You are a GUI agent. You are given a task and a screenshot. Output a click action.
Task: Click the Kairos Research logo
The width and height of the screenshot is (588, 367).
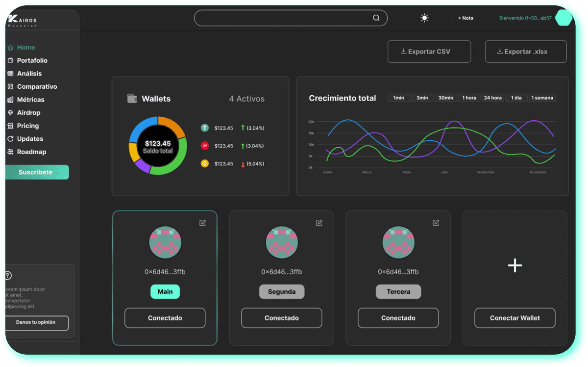pos(22,21)
